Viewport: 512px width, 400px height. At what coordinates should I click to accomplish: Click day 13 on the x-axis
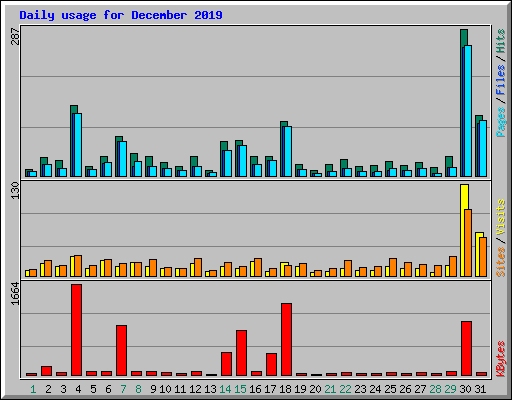click(210, 389)
